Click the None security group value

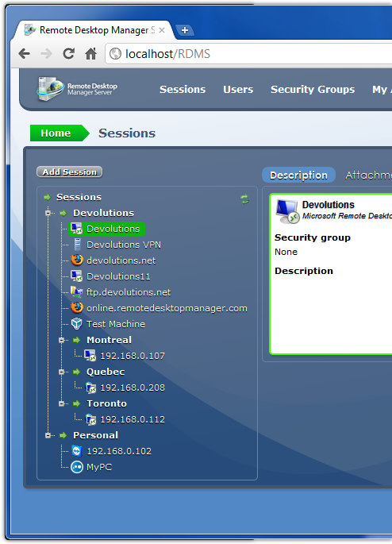(286, 252)
